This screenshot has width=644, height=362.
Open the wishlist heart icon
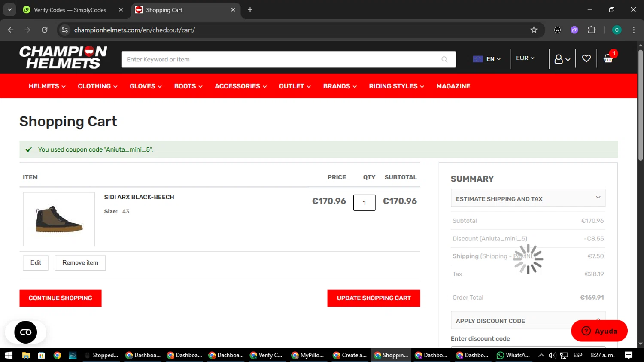(586, 58)
